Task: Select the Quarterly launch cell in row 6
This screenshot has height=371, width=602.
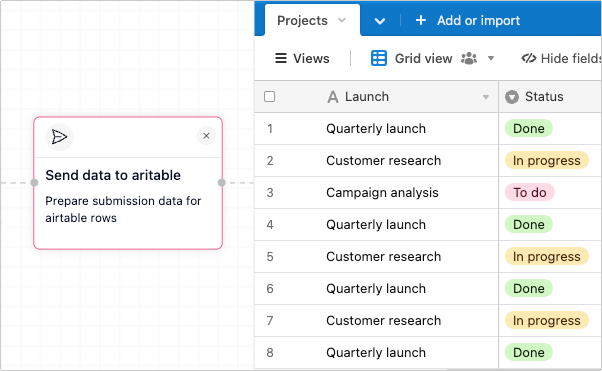Action: pyautogui.click(x=376, y=288)
